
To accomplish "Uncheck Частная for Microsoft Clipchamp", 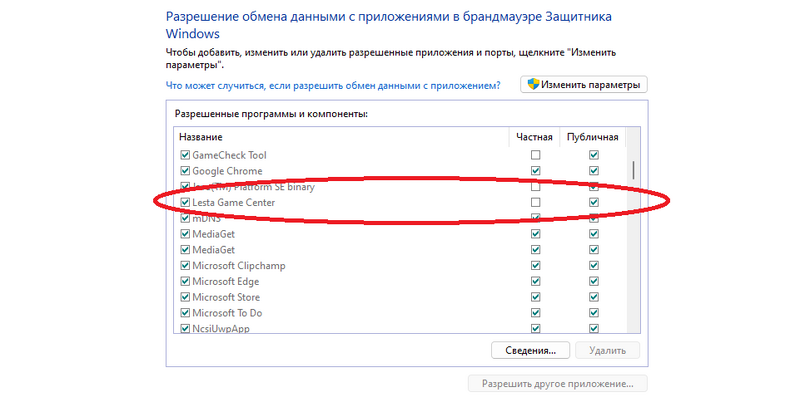I will coord(535,265).
